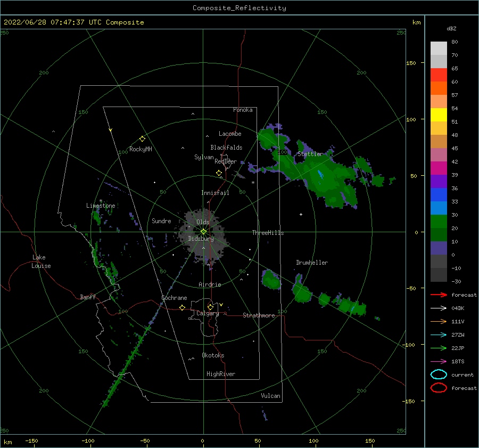Click the Sundre label
This screenshot has width=479, height=448.
[x=161, y=221]
